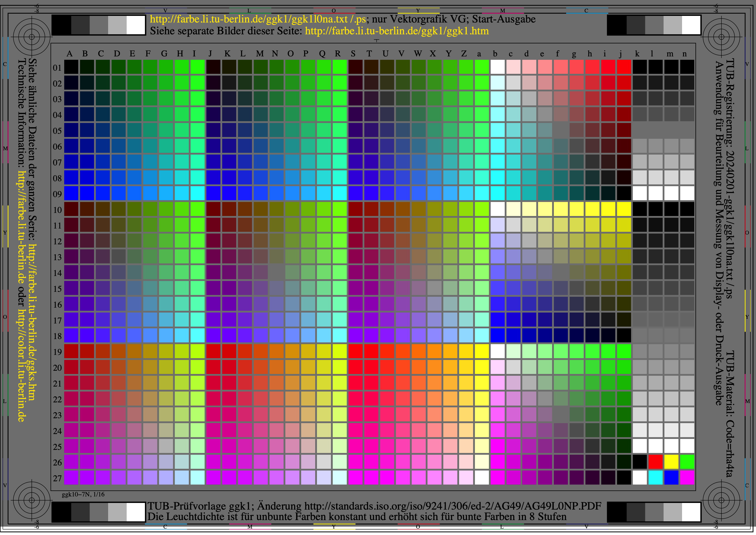Screen dimensions: 756x535
Task: Pick the red swatch at row 19 column S
Action: 355,352
